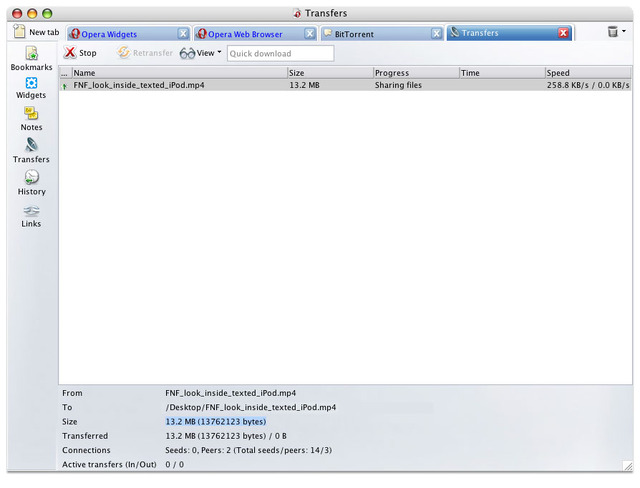
Task: Expand the trash can dropdown arrow
Action: pos(624,31)
